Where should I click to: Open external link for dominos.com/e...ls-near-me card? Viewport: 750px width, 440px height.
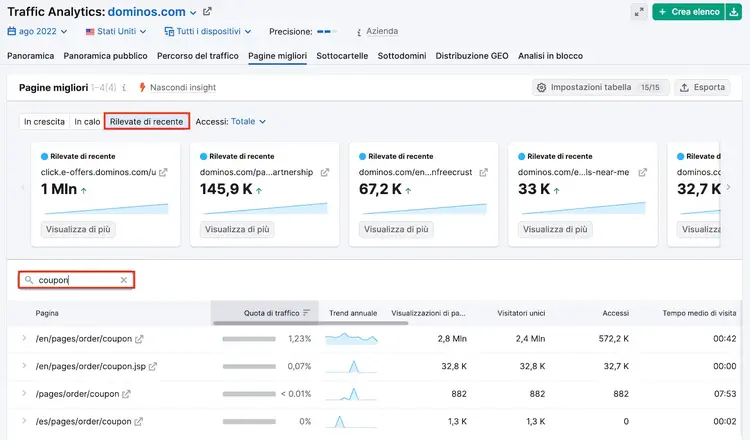coord(643,172)
